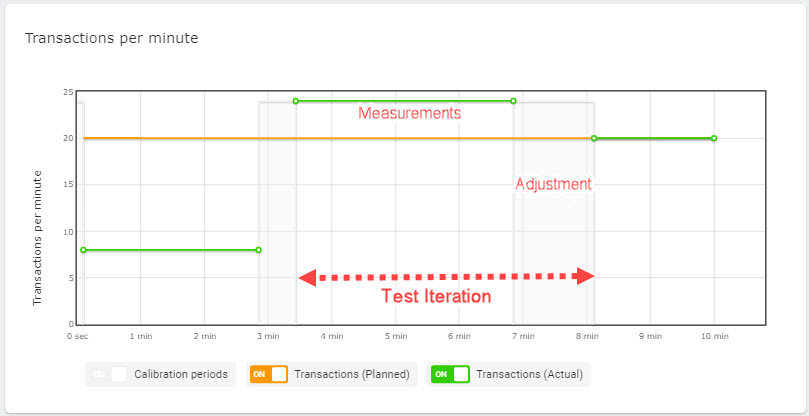Screen dimensions: 809x416
Task: Toggle the Calibration periods switch
Action: (x=107, y=375)
